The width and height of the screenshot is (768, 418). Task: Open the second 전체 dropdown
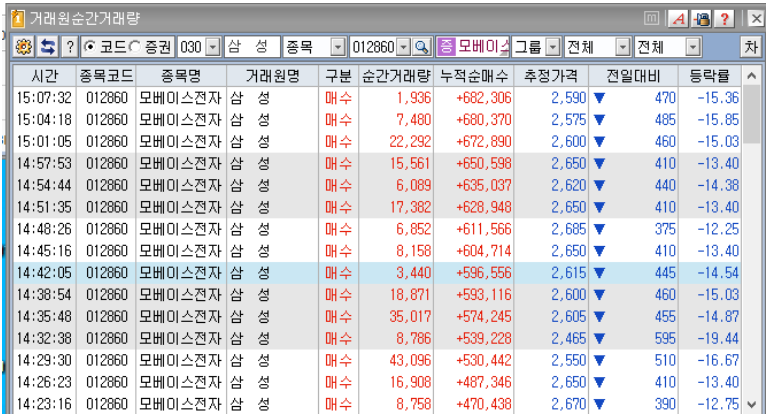click(693, 47)
